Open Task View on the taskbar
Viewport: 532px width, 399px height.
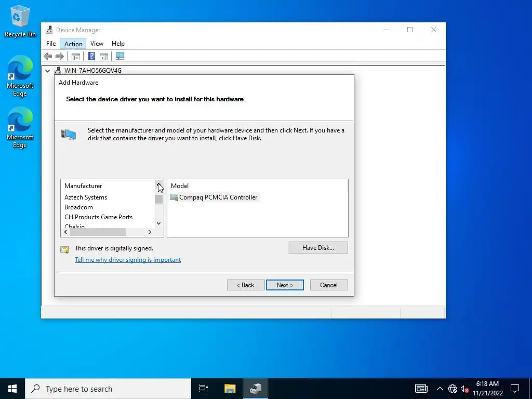coord(204,389)
